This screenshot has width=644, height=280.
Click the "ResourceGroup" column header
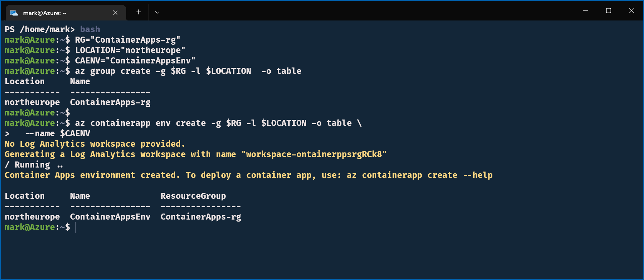tap(193, 196)
